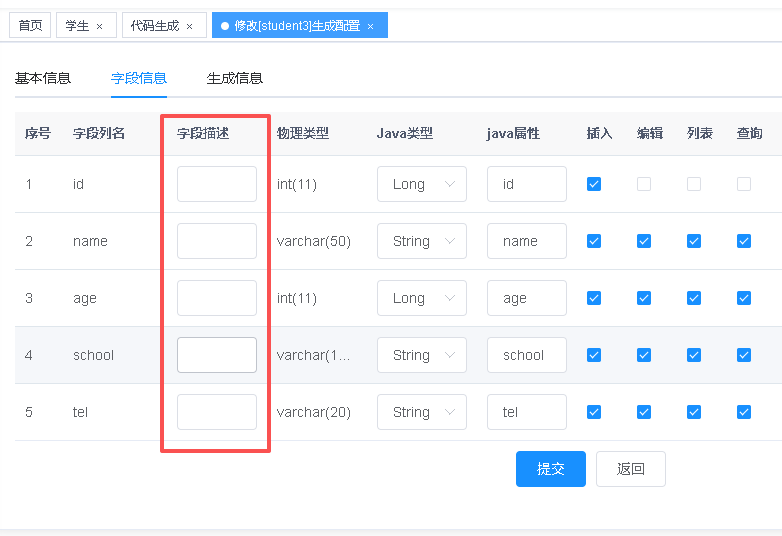This screenshot has width=782, height=536.
Task: Switch to the 生成信息 tab
Action: [x=235, y=78]
